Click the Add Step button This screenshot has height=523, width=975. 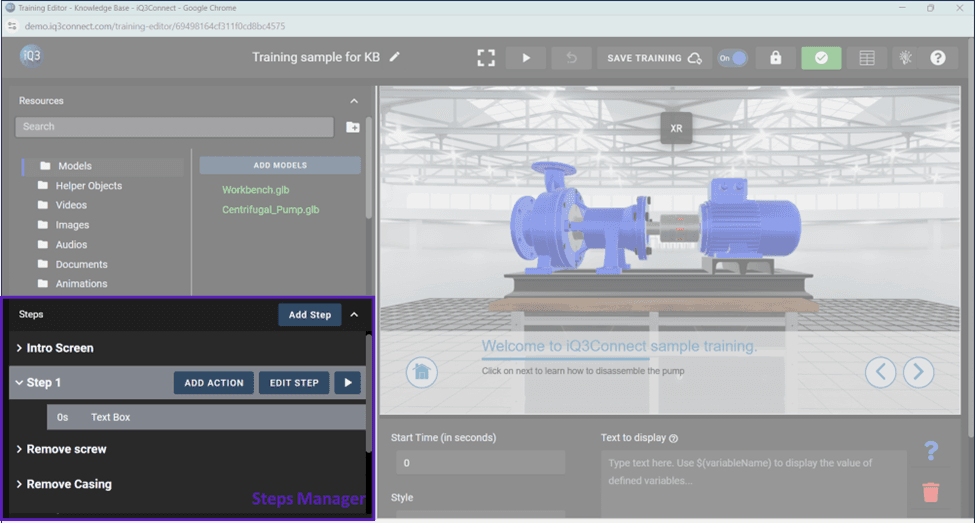click(x=309, y=315)
